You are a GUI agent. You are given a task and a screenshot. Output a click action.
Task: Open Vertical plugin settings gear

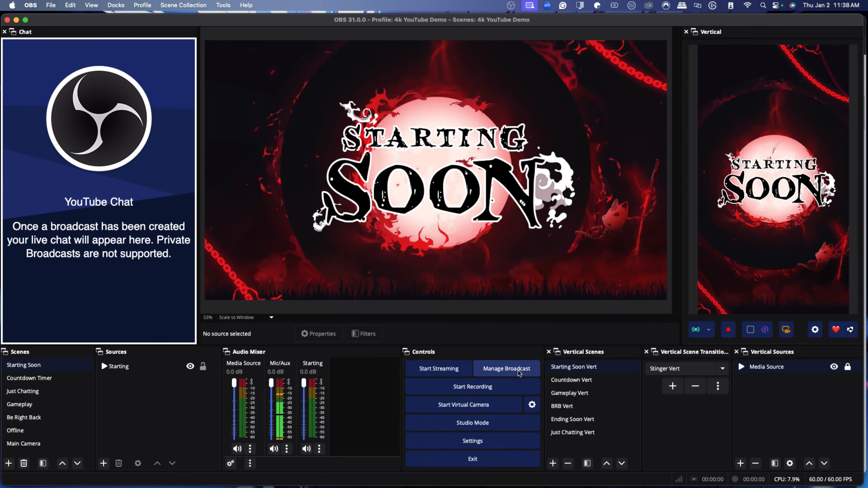coord(815,329)
